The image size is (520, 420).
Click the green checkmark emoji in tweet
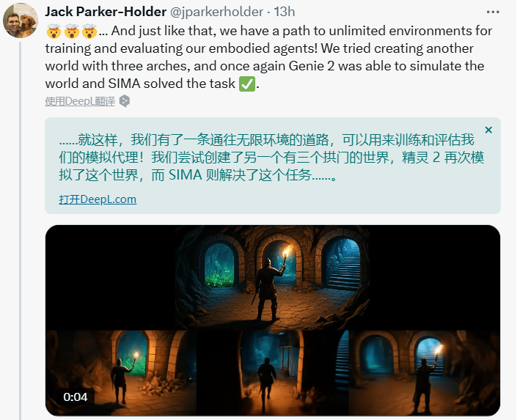click(247, 84)
